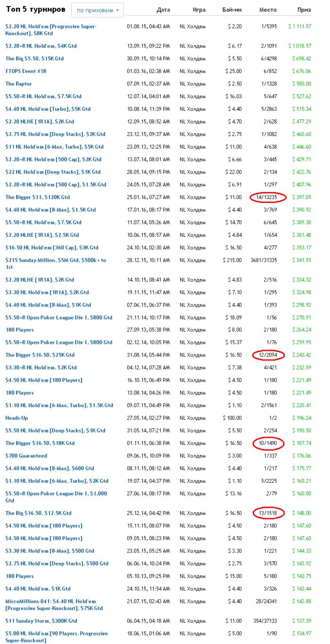Open the FTOPS Event #18 tournament link

26,71
